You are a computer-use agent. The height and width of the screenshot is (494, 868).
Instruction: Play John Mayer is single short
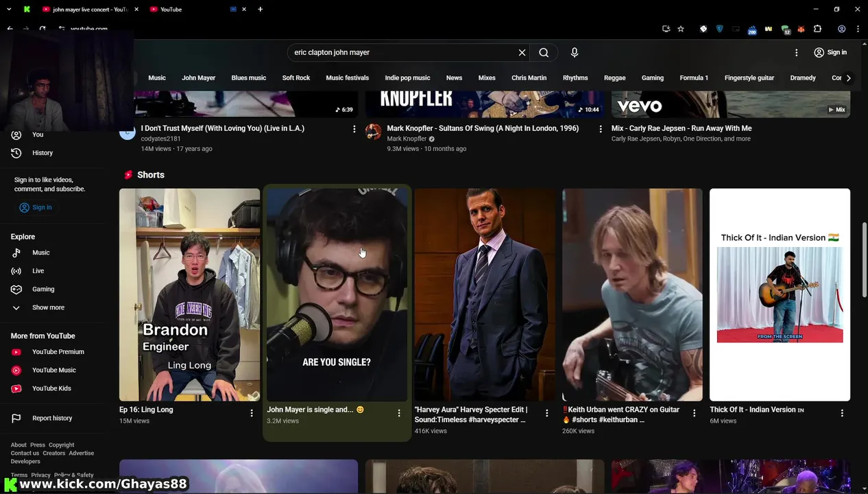pyautogui.click(x=337, y=294)
